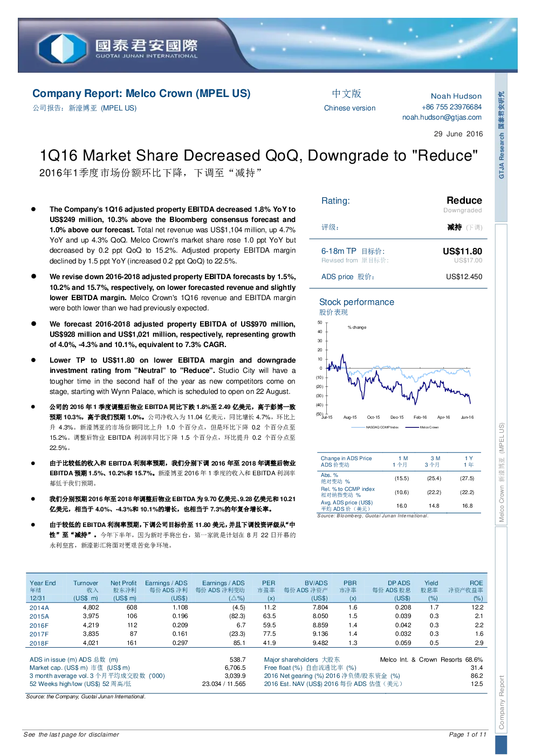The image size is (535, 756).
Task: Click target price US$11.80
Action: (462, 251)
